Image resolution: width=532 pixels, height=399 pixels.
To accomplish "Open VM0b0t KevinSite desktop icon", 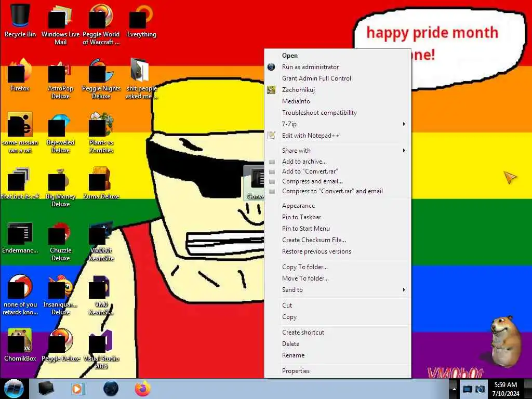I will click(x=101, y=241).
